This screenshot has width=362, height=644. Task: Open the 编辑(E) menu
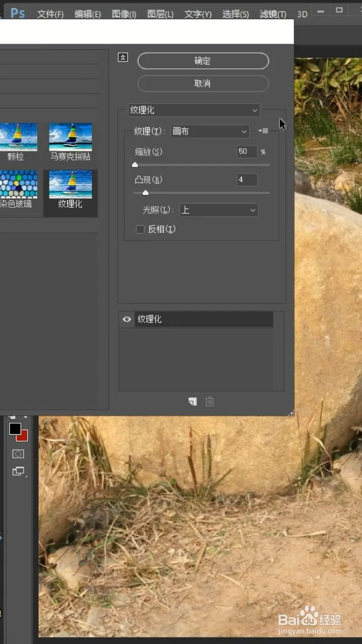point(87,14)
